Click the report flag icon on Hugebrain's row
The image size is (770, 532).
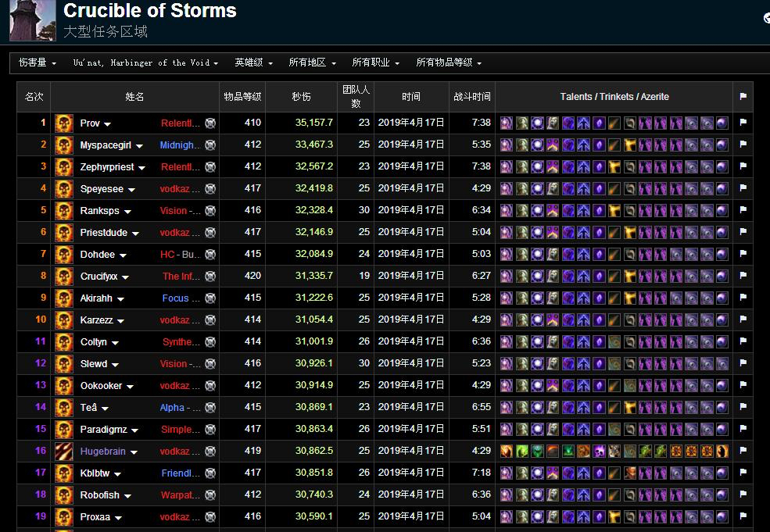coord(743,451)
